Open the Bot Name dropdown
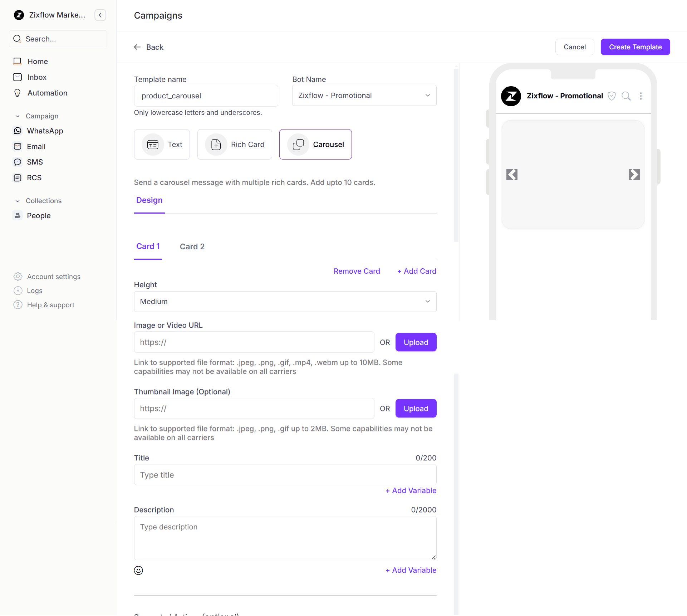687x616 pixels. pyautogui.click(x=364, y=96)
